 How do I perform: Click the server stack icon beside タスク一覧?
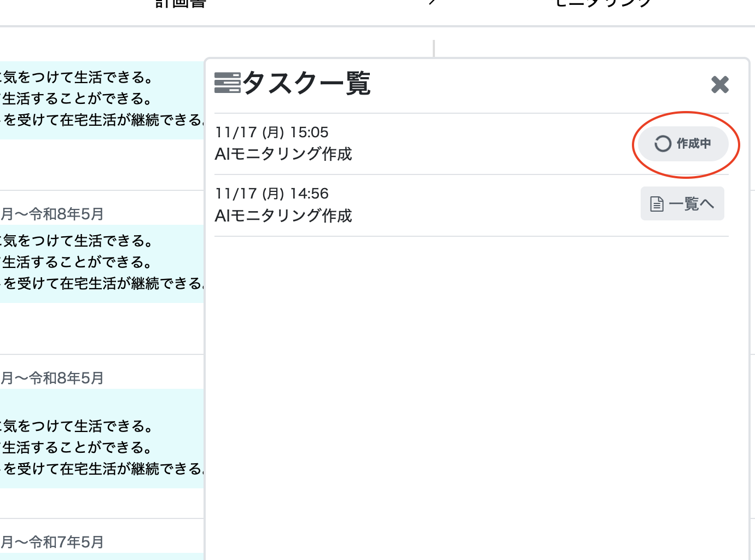[227, 83]
